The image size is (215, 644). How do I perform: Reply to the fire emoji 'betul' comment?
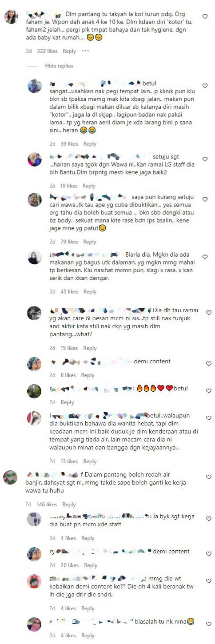pyautogui.click(x=67, y=402)
